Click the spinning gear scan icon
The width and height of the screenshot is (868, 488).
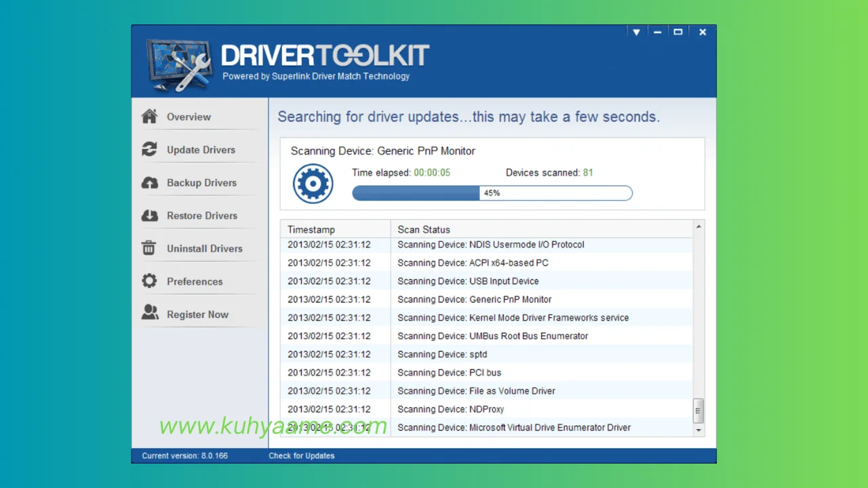tap(313, 183)
